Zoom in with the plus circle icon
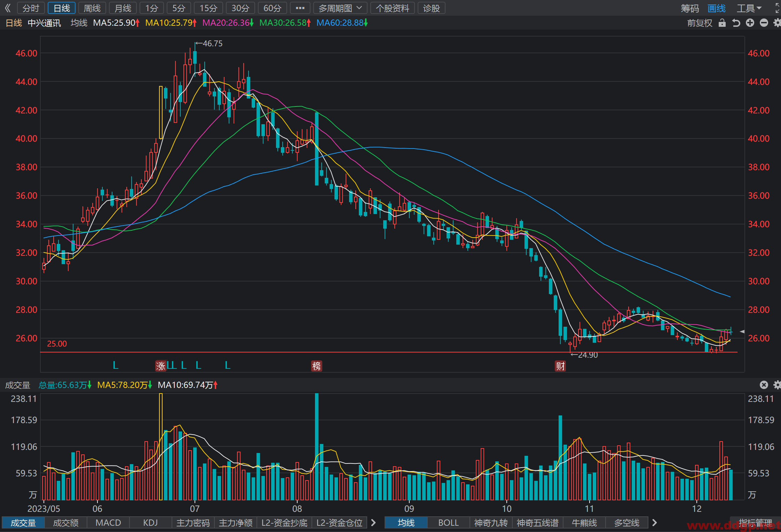The width and height of the screenshot is (781, 532). [x=750, y=23]
